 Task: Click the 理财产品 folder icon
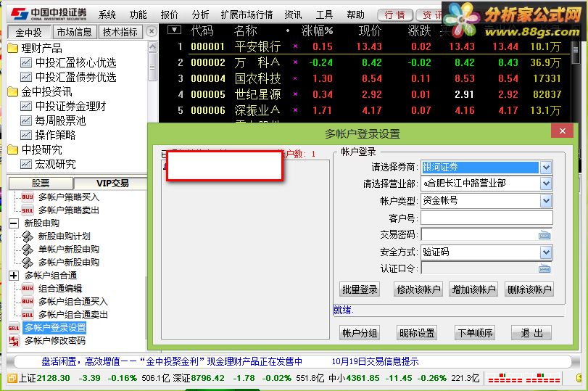(x=13, y=48)
